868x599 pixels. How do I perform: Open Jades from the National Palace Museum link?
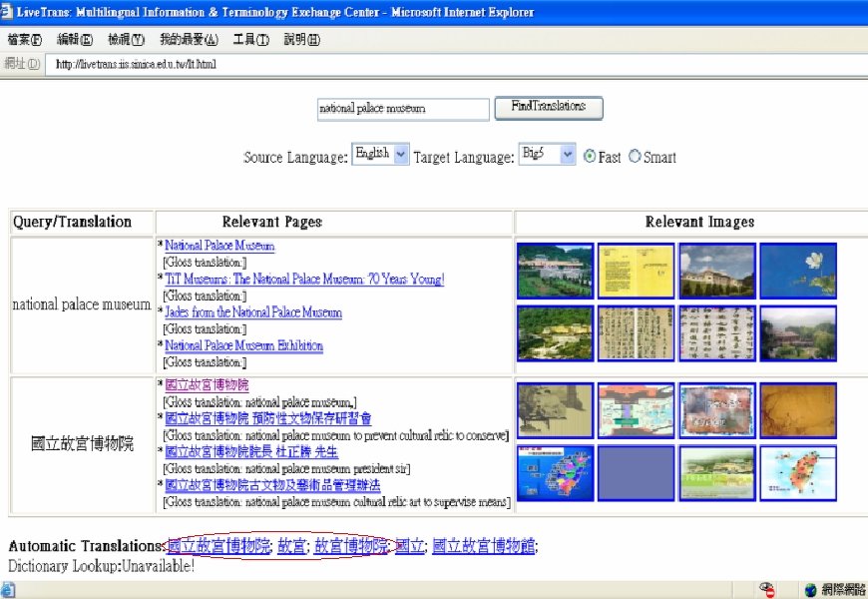coord(253,312)
